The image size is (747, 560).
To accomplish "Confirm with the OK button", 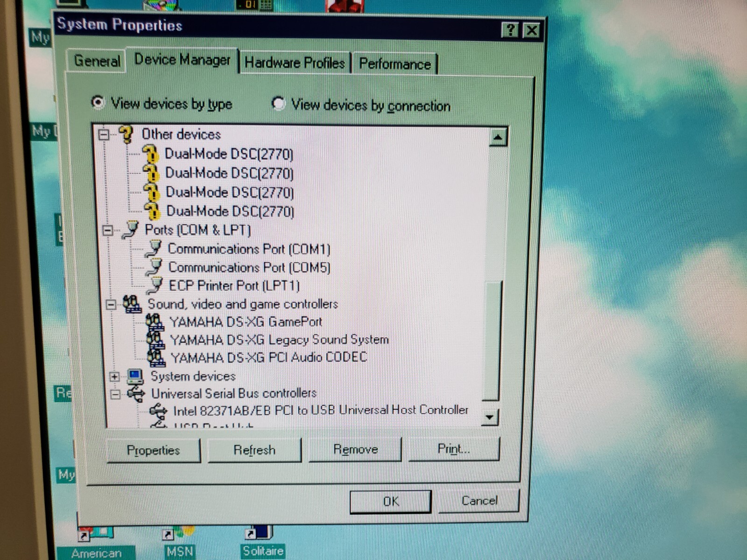I will tap(391, 502).
